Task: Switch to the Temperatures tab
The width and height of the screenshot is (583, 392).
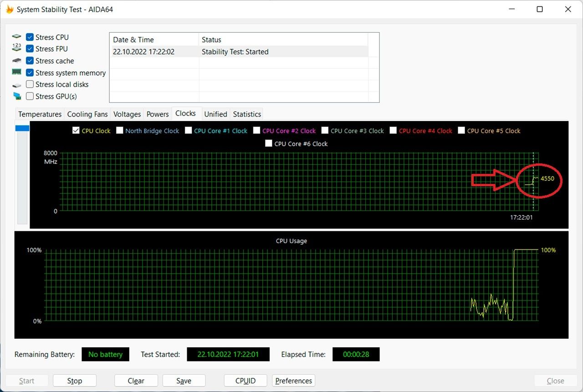Action: pyautogui.click(x=40, y=114)
